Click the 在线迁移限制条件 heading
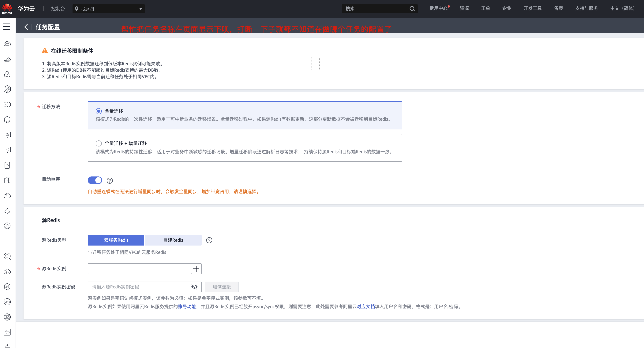Screen dimensions: 644x348 (72, 51)
